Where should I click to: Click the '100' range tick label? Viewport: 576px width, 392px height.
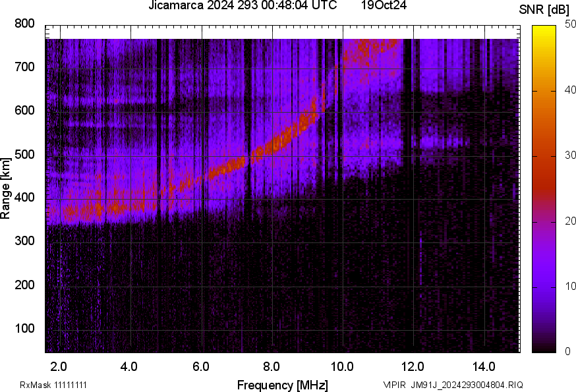click(x=24, y=328)
